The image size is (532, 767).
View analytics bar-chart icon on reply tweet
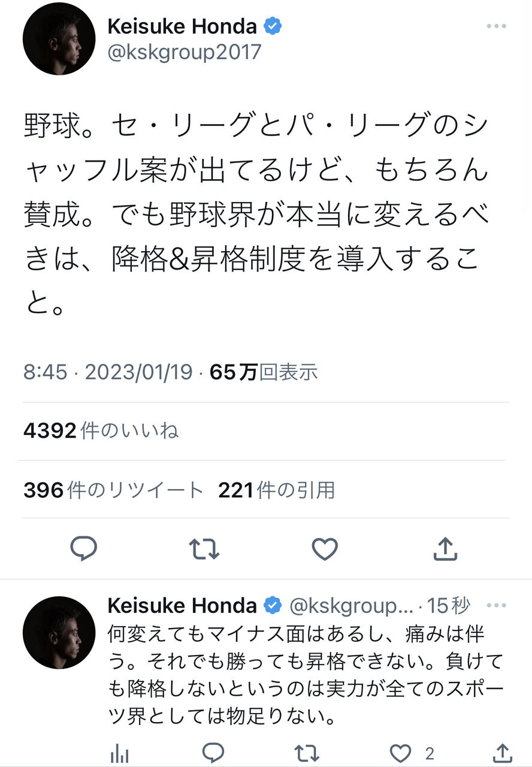point(121,753)
